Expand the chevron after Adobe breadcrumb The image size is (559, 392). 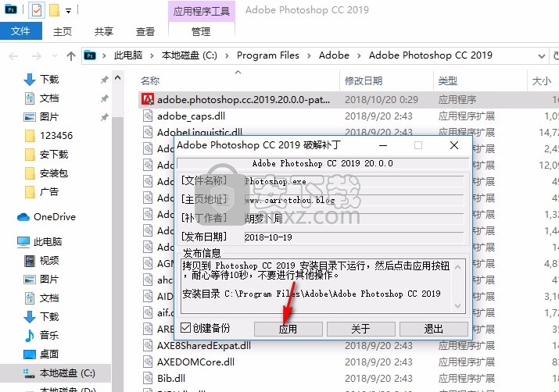tap(359, 55)
